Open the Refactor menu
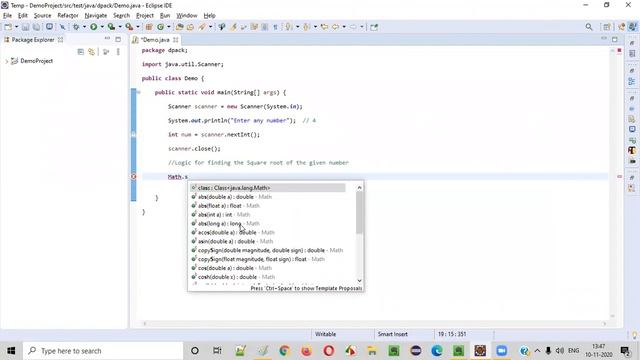640x360 pixels. tap(68, 16)
